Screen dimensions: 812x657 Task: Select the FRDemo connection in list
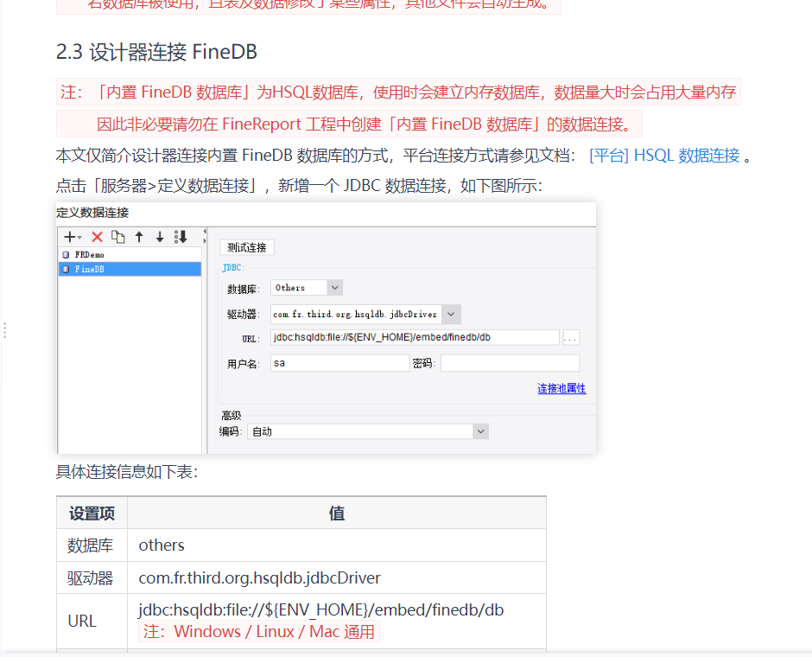point(130,254)
